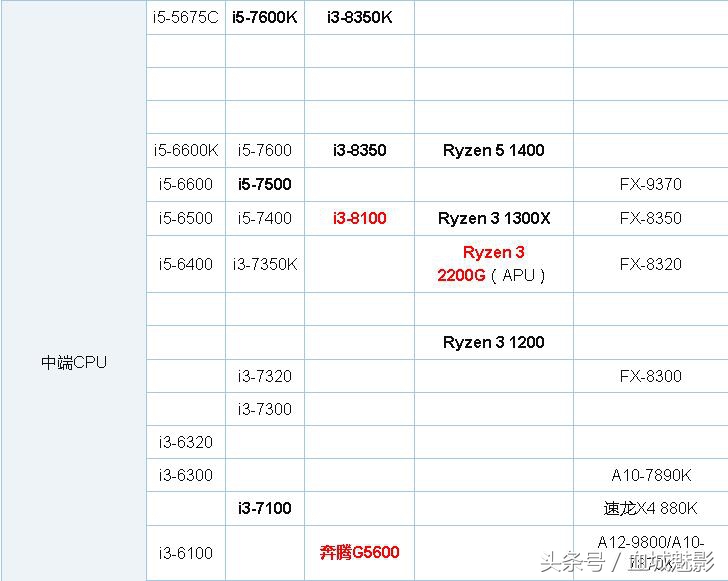
Task: Click the 中端CPU category label
Action: coord(74,362)
